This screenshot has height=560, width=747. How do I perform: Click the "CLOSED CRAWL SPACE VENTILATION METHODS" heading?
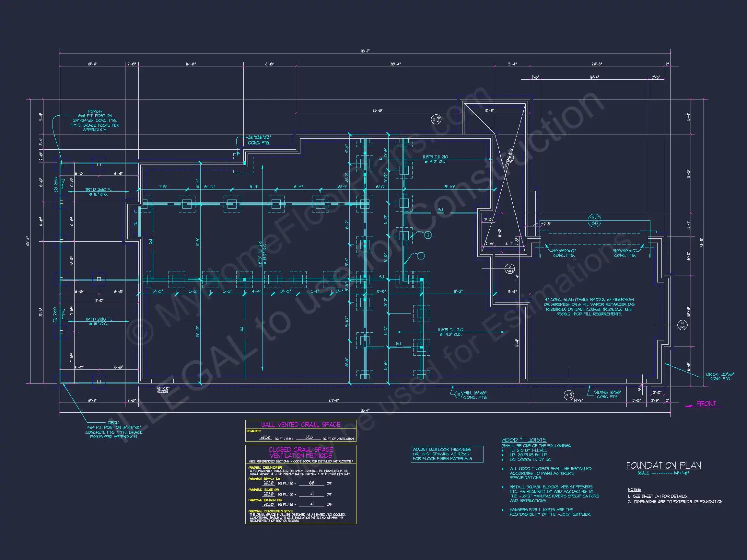click(300, 452)
